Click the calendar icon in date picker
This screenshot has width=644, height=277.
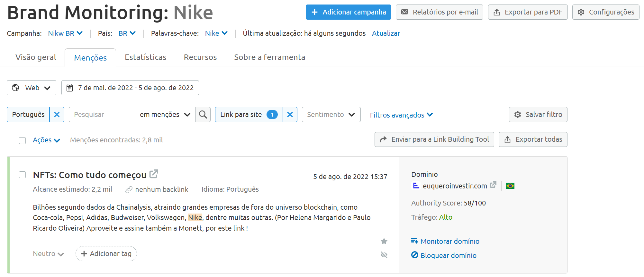[x=69, y=88]
